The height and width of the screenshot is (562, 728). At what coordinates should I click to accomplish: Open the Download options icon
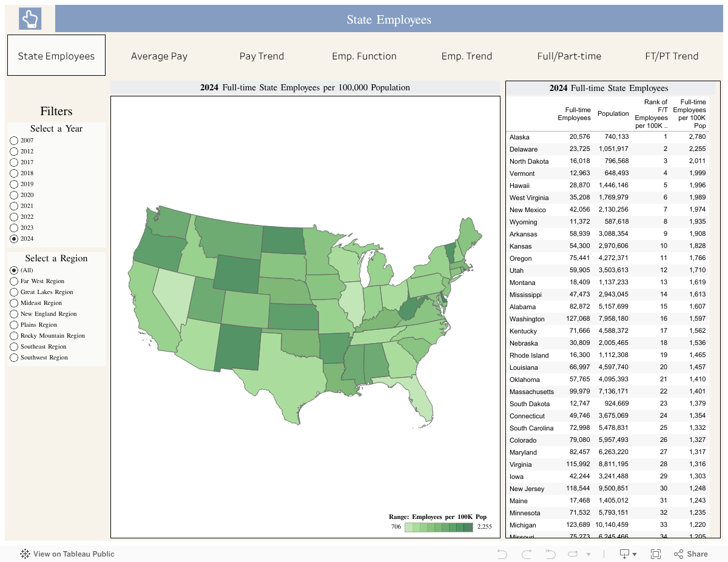click(x=624, y=554)
